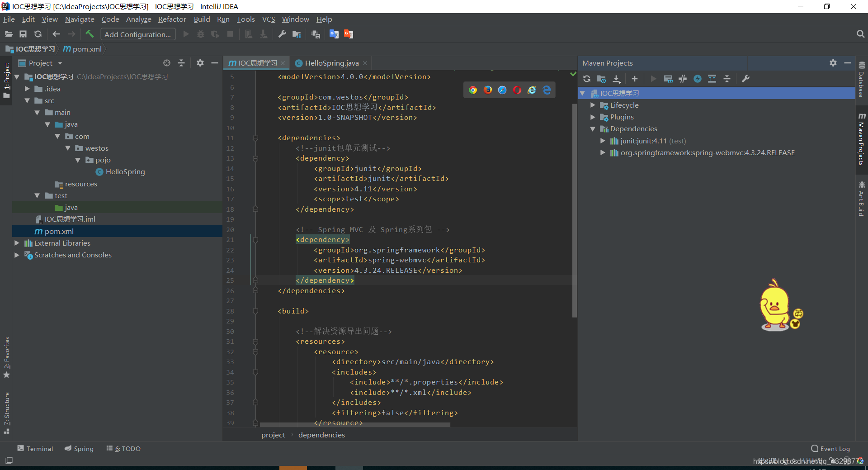Image resolution: width=868 pixels, height=470 pixels.
Task: Expand Maven Lifecycle node
Action: (x=593, y=105)
